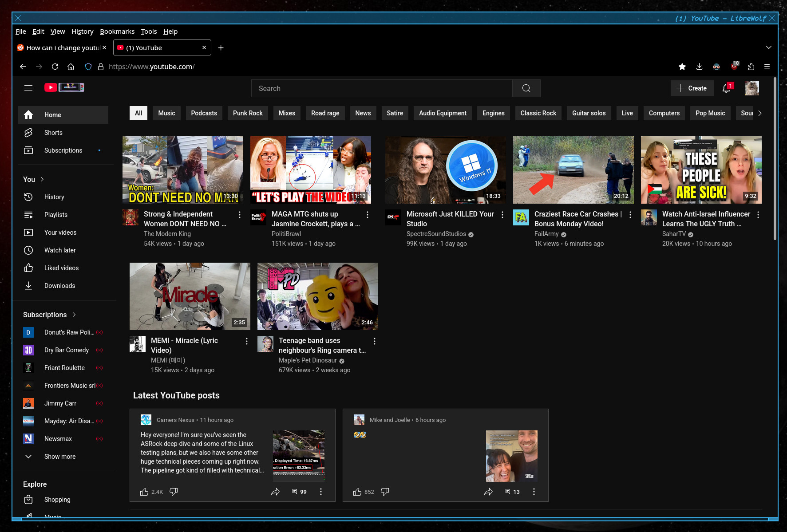Image resolution: width=787 pixels, height=532 pixels.
Task: Close the YouTube tab
Action: tap(204, 47)
